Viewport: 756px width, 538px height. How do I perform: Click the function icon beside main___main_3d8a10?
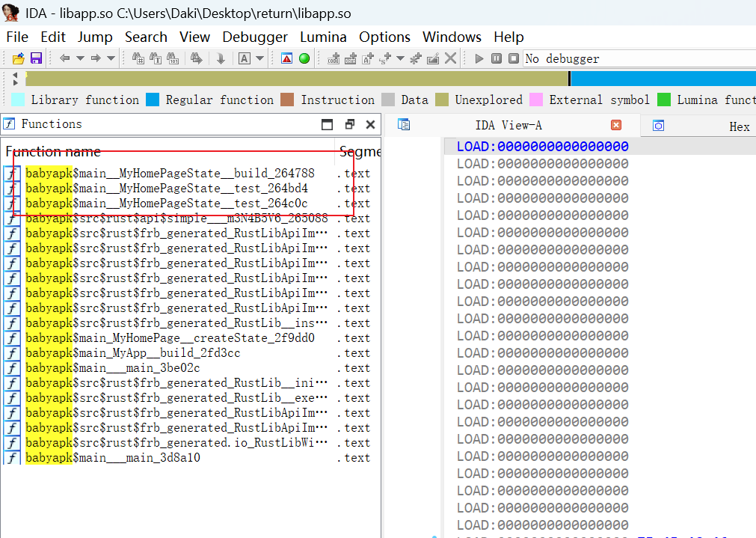click(x=12, y=457)
